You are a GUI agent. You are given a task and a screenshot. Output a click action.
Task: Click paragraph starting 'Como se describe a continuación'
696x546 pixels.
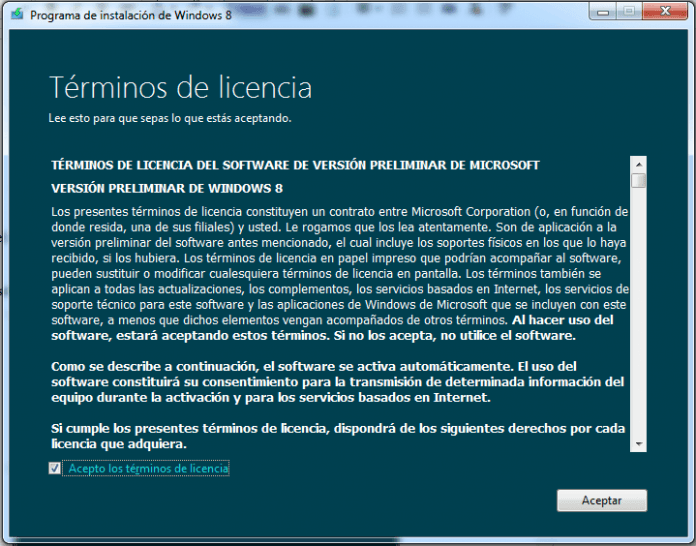click(x=338, y=382)
